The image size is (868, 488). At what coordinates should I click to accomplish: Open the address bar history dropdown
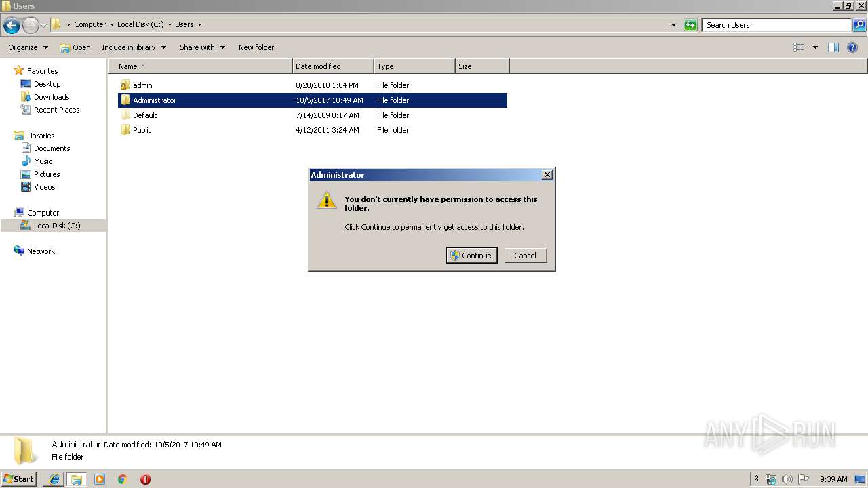(x=673, y=25)
